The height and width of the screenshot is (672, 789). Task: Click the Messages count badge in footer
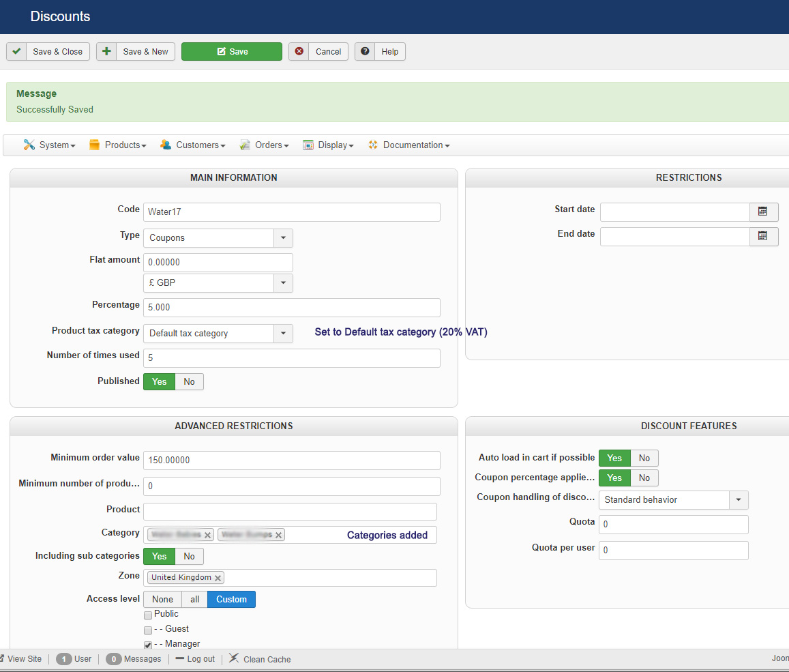click(x=114, y=659)
